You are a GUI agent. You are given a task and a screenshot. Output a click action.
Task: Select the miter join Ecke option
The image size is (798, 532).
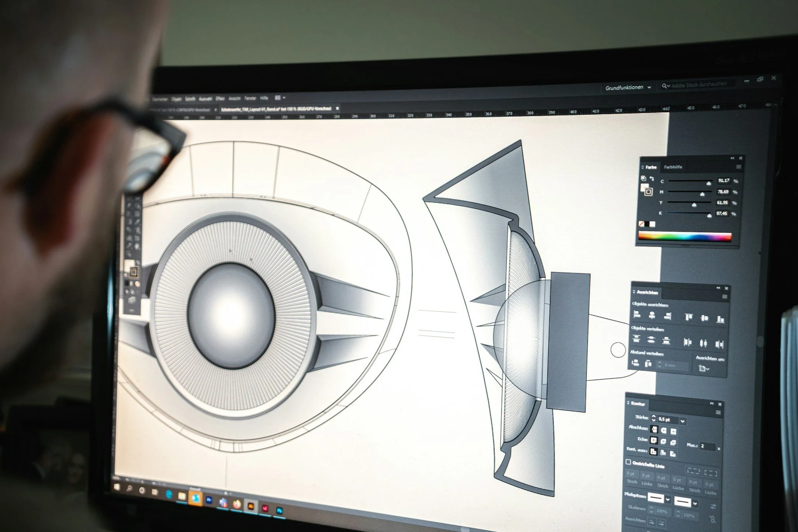tap(654, 440)
